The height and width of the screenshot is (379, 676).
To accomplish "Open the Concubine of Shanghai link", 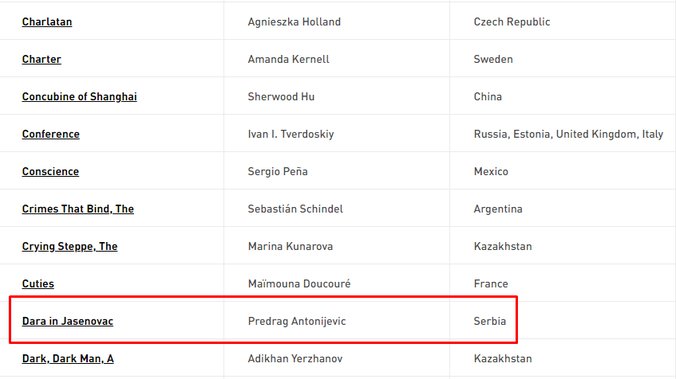I will point(79,97).
